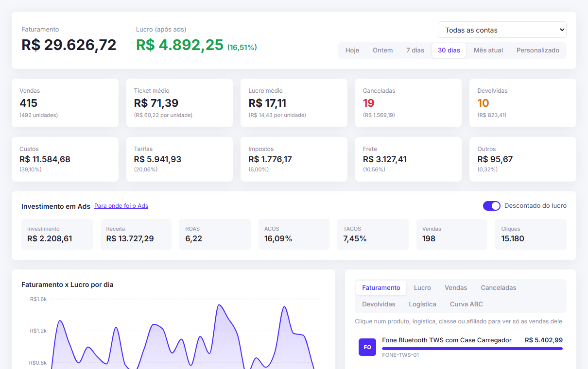Click the Lucro value R$ 4.892,25
Viewport: 588px width, 369px height.
tap(180, 45)
